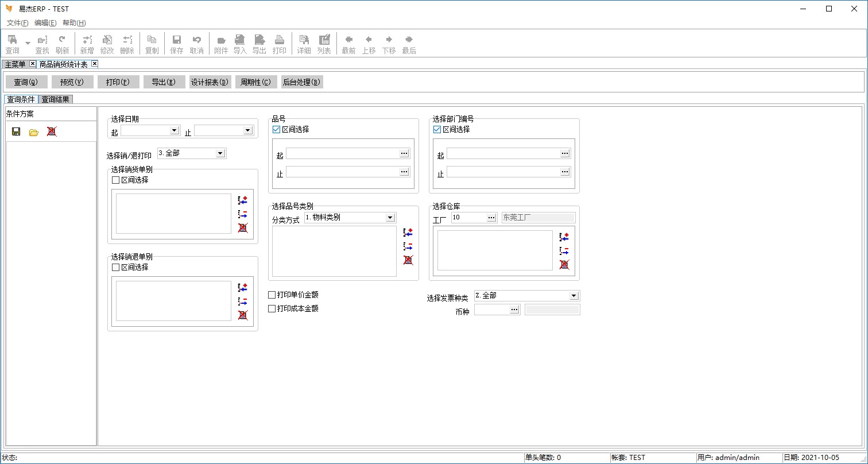
Task: Switch to the 查询结果 tab
Action: click(56, 99)
